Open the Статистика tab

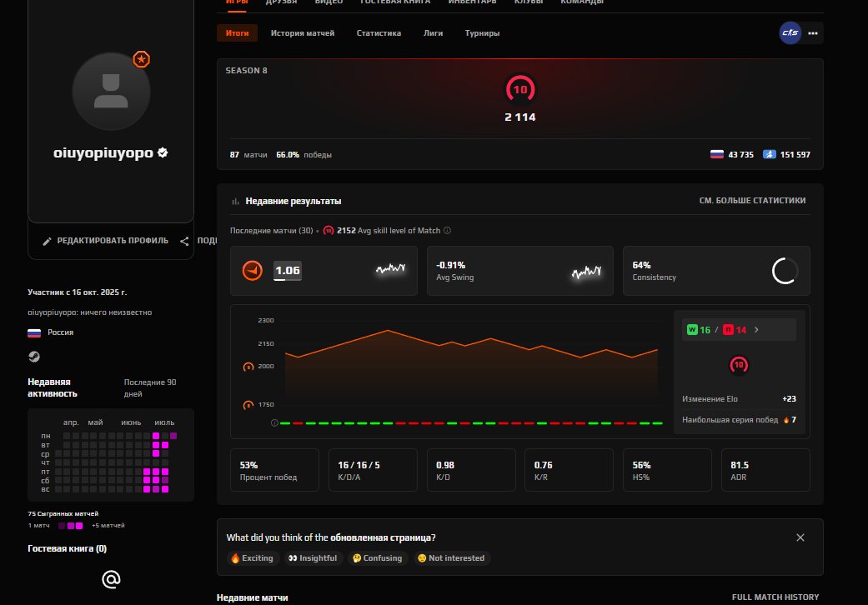click(x=379, y=33)
